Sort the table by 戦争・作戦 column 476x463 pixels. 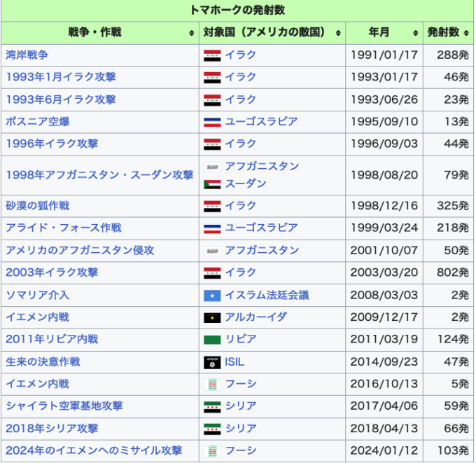192,33
